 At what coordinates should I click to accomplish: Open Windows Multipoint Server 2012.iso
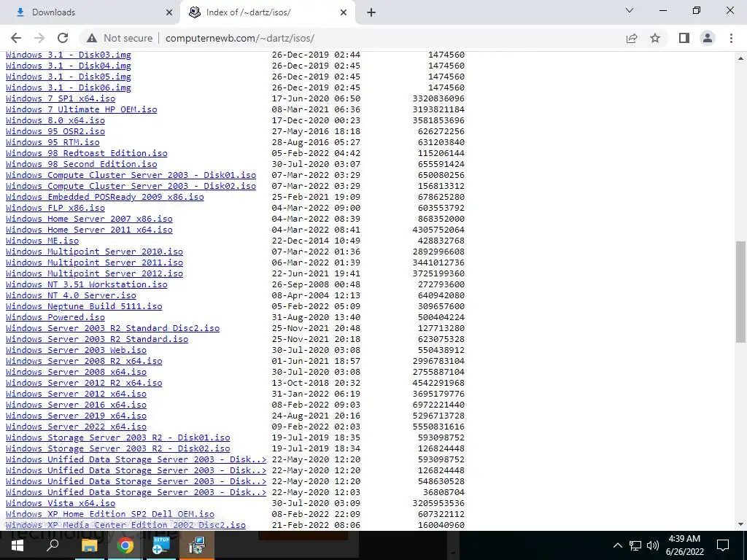click(94, 274)
